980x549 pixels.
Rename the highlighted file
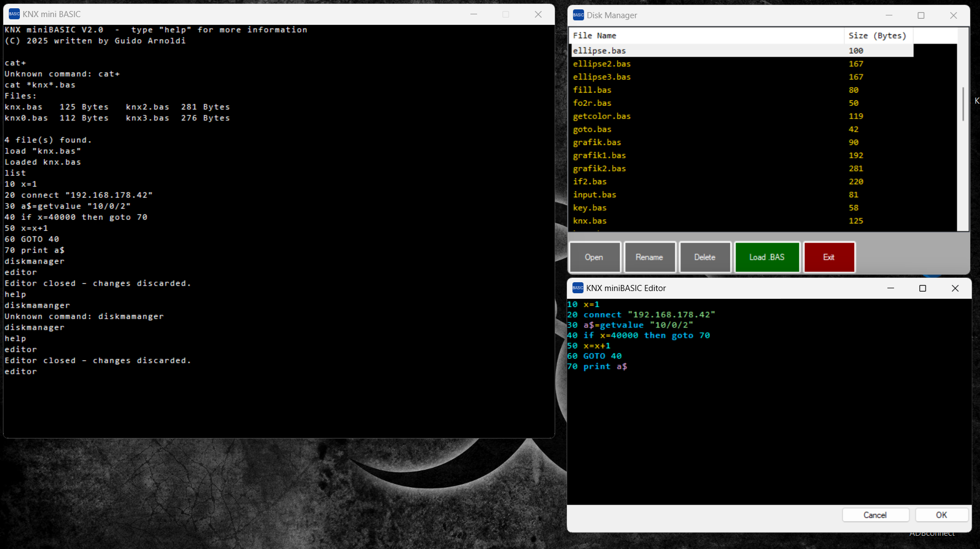coord(650,257)
